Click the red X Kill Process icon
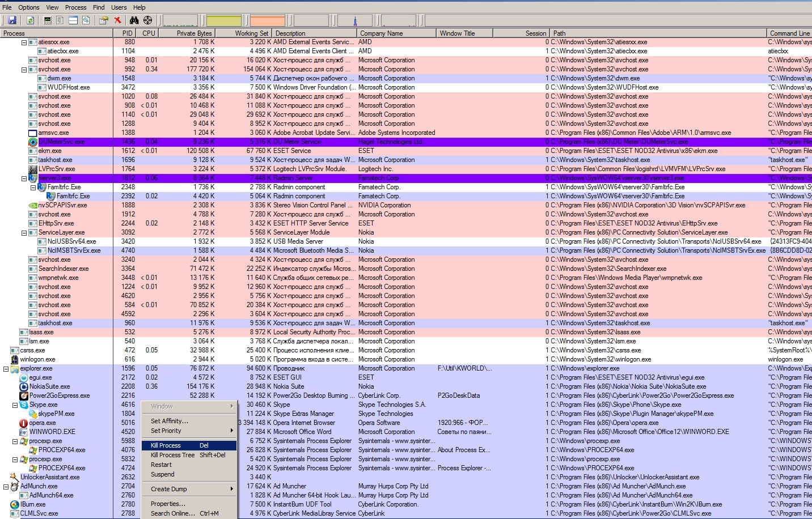 (x=117, y=20)
